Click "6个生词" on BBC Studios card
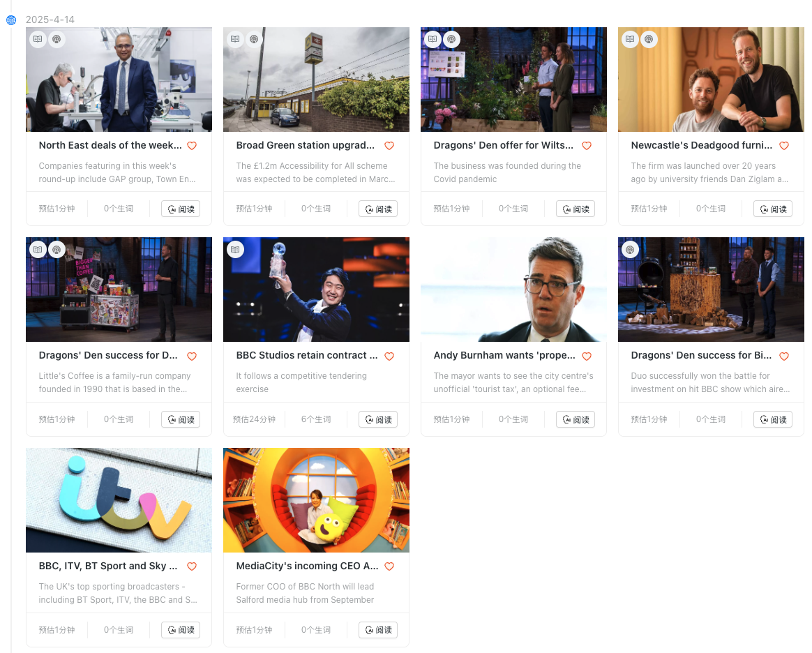 tap(316, 419)
